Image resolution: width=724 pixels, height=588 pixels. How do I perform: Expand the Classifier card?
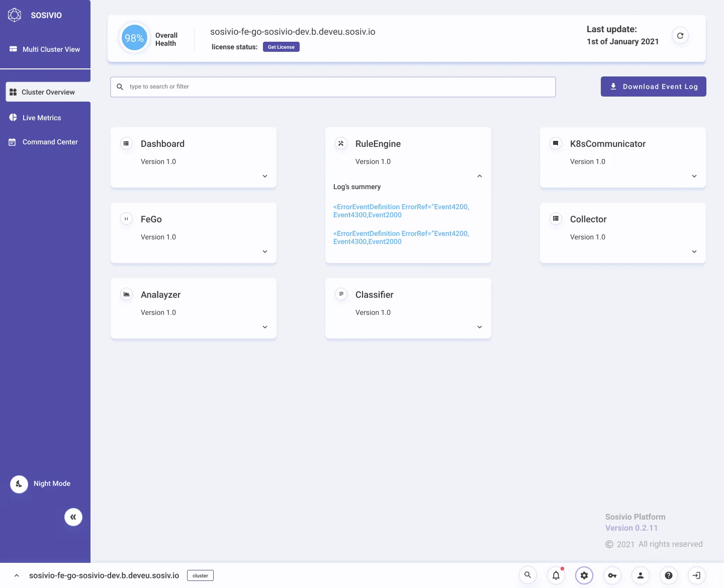(480, 327)
